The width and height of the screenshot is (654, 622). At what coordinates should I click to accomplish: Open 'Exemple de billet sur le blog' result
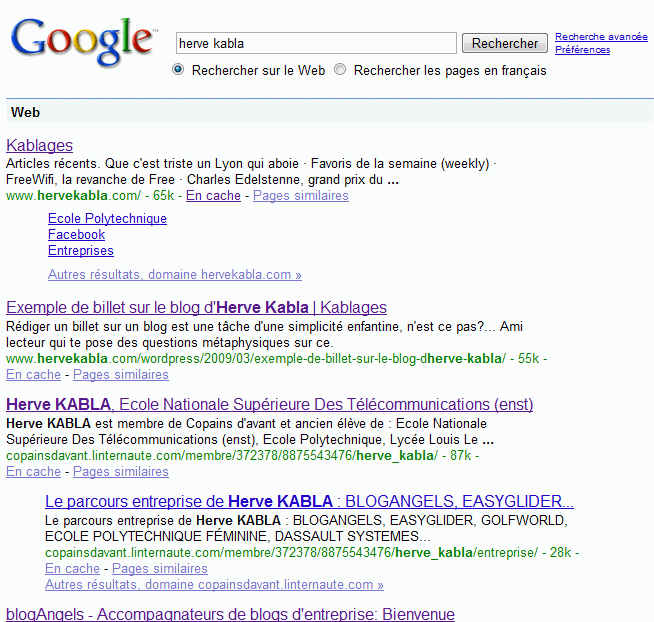pos(196,307)
